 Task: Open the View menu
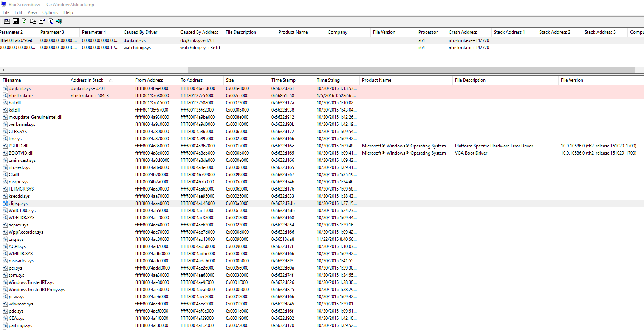pyautogui.click(x=32, y=12)
